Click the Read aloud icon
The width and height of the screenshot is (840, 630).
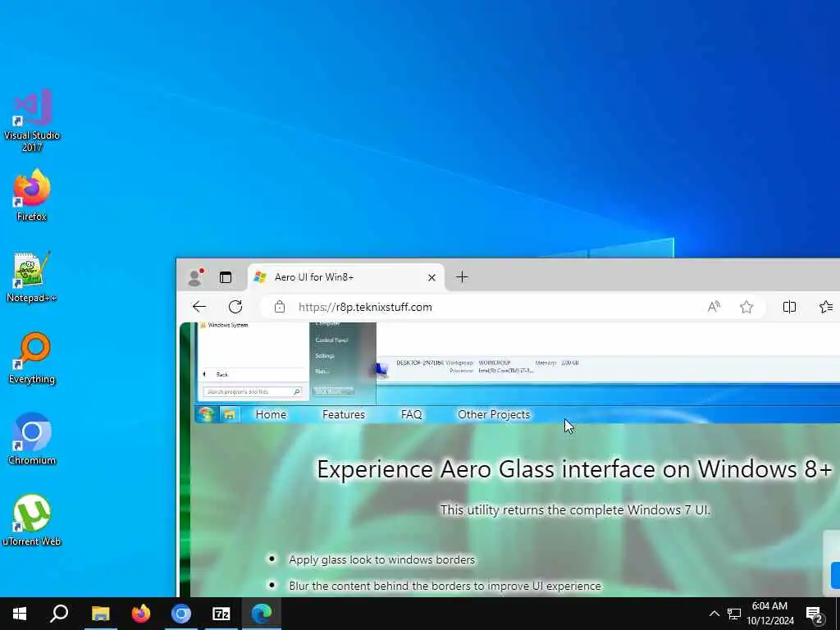click(714, 307)
